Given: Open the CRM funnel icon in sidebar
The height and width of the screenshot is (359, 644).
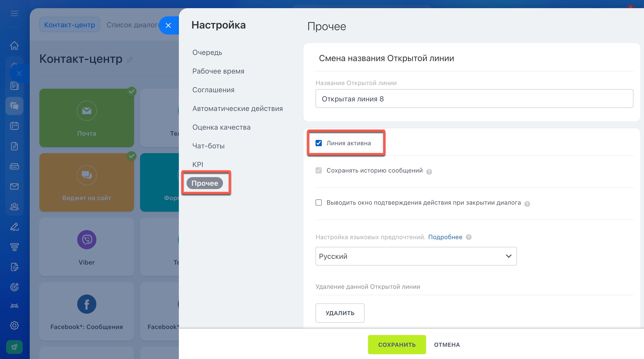Looking at the screenshot, I should tap(14, 247).
